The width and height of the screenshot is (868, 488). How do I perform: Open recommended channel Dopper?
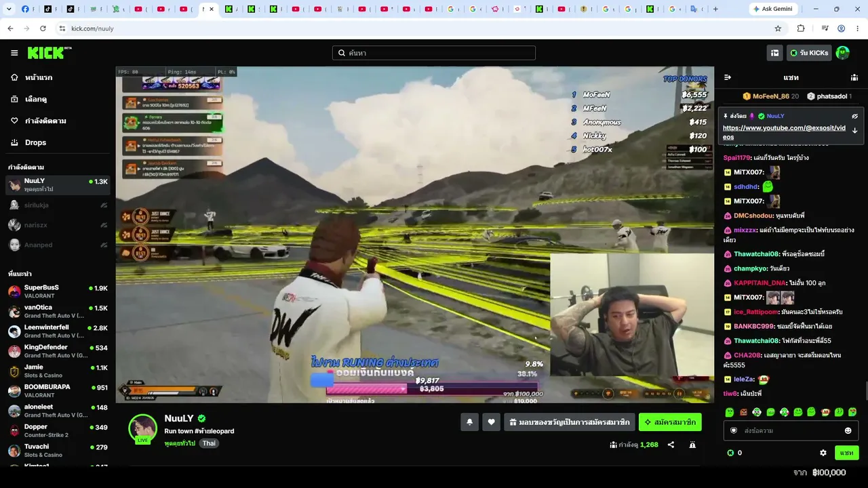(x=58, y=430)
